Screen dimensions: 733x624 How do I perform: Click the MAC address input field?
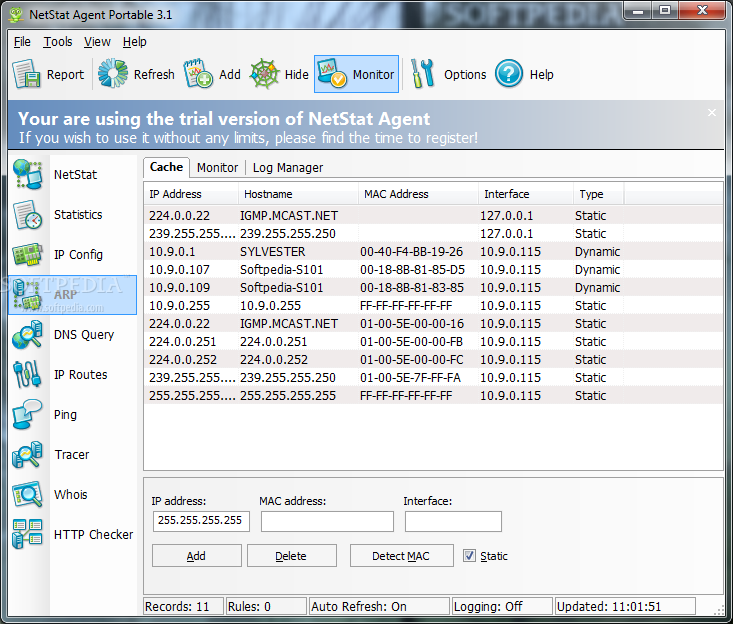327,521
